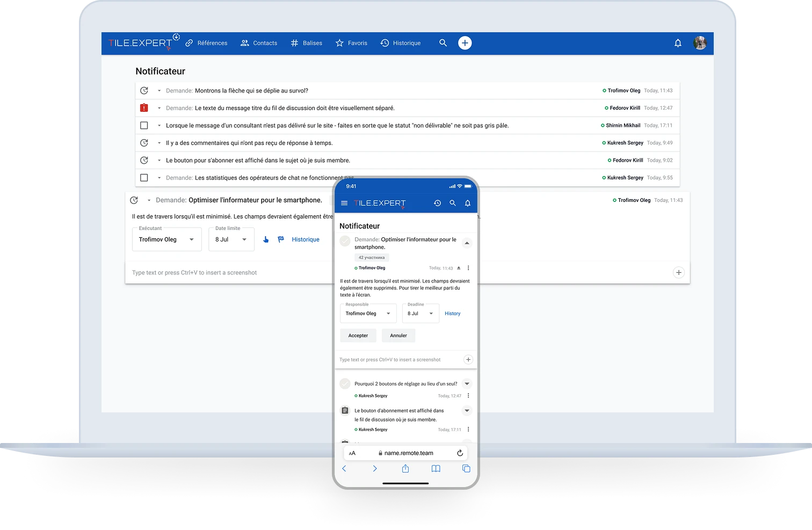Tap the Annuler button on the phone
Image resolution: width=812 pixels, height=530 pixels.
coord(398,336)
